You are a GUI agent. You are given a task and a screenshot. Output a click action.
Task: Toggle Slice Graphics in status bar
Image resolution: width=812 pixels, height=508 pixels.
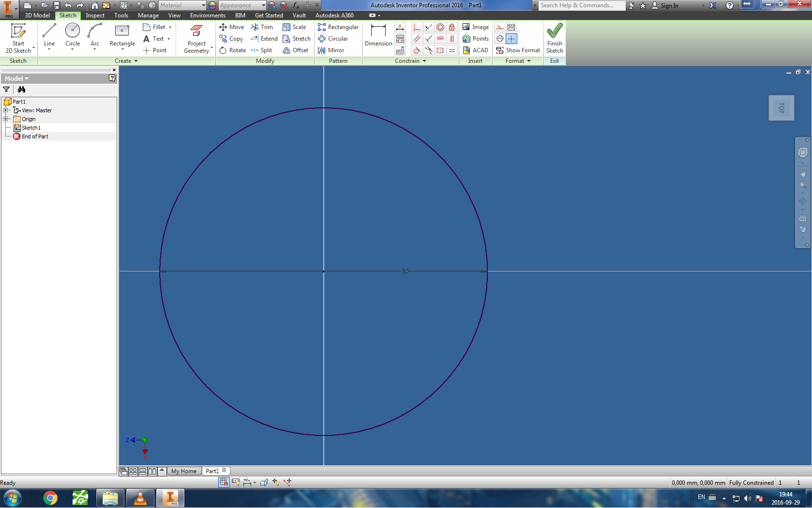[x=264, y=482]
